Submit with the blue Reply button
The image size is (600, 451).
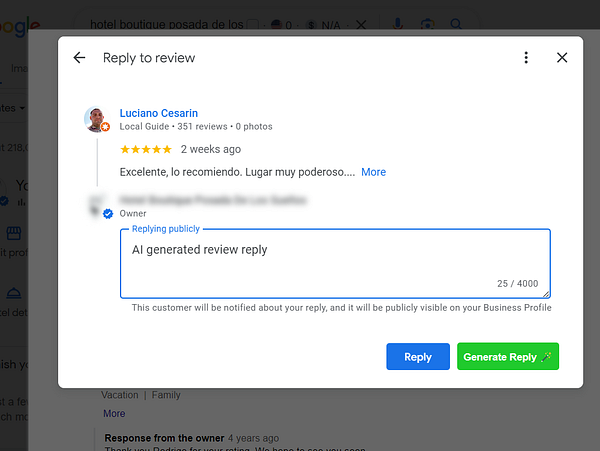click(x=418, y=357)
